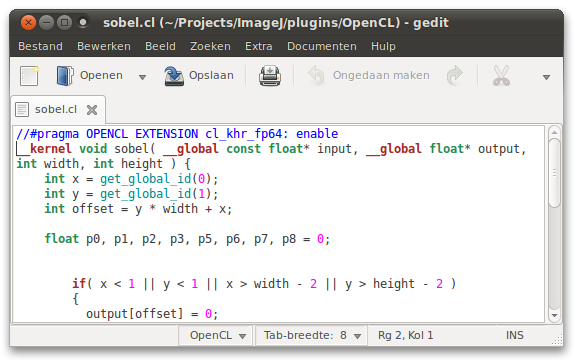The height and width of the screenshot is (362, 575).
Task: Click the undo arrow icon
Action: point(316,76)
